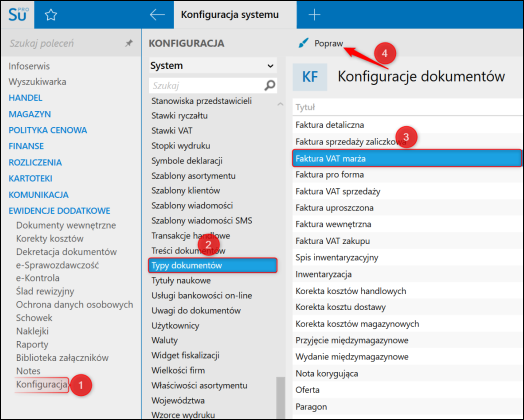Open e-Kontrola
Viewport: 524px width, 420px height.
tap(38, 278)
